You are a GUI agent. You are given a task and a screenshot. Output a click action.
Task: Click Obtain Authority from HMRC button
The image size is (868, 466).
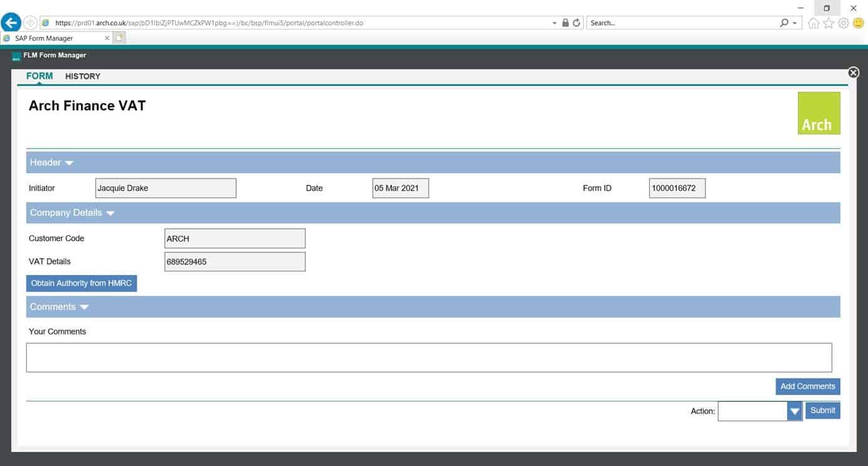click(x=81, y=283)
